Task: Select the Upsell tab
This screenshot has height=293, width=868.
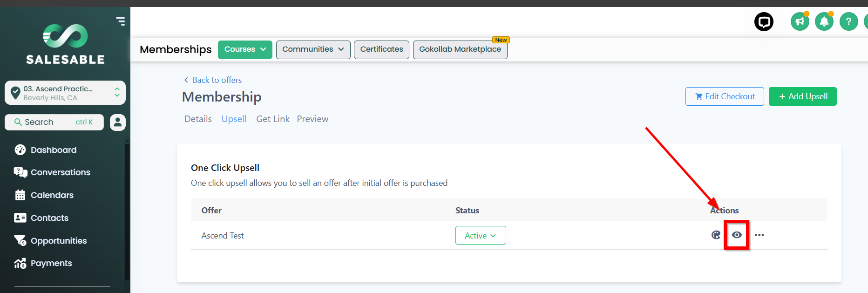Action: [234, 119]
